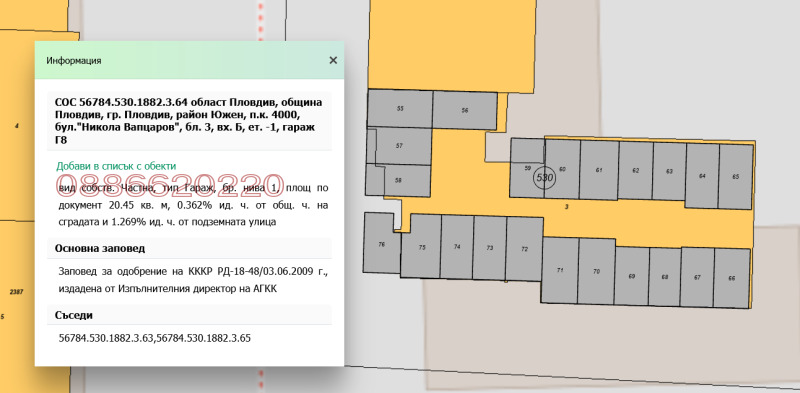Image resolution: width=800 pixels, height=393 pixels.
Task: Select garage parcel 65 on the map
Action: click(x=735, y=177)
